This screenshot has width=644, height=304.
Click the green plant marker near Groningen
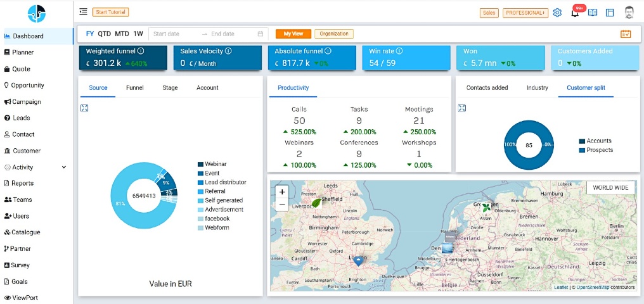point(487,207)
